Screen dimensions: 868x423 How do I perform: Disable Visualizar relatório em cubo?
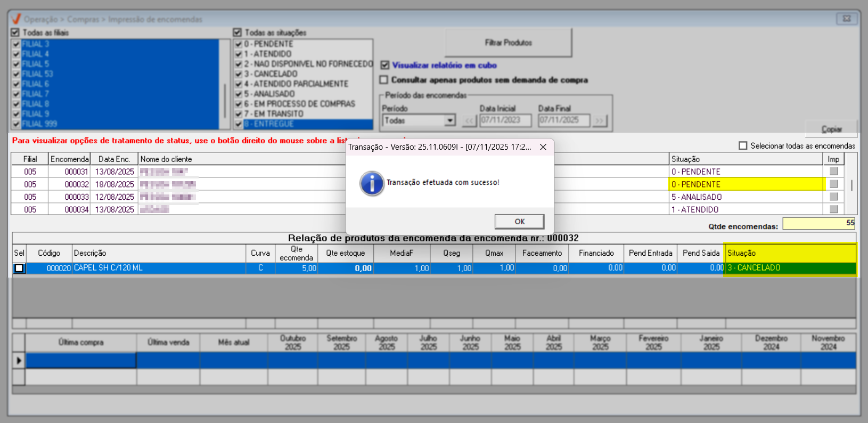pos(384,65)
